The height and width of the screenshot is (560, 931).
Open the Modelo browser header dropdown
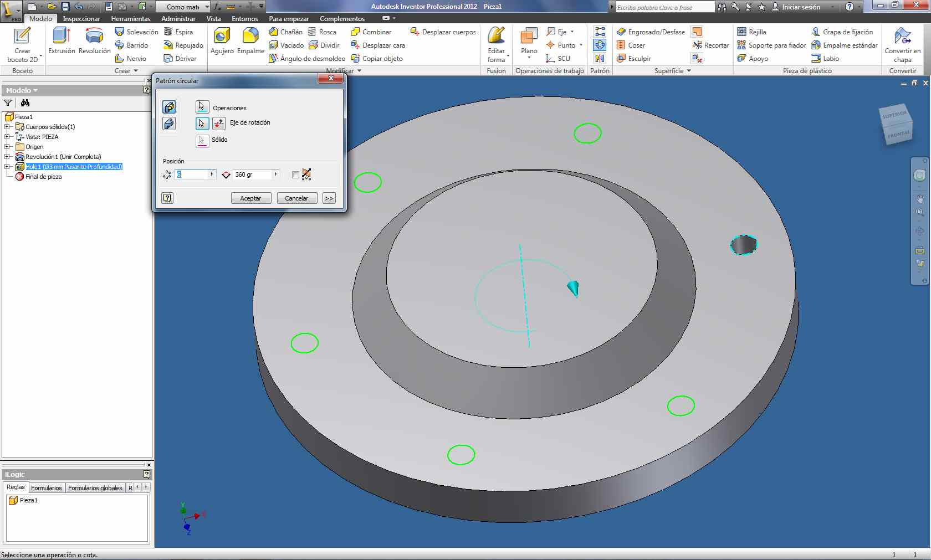[22, 90]
